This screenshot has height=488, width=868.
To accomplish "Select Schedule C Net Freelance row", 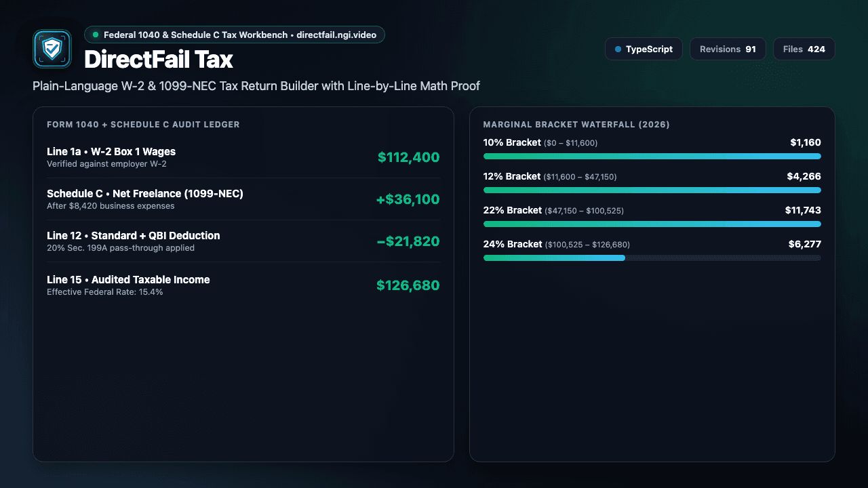I will (243, 199).
